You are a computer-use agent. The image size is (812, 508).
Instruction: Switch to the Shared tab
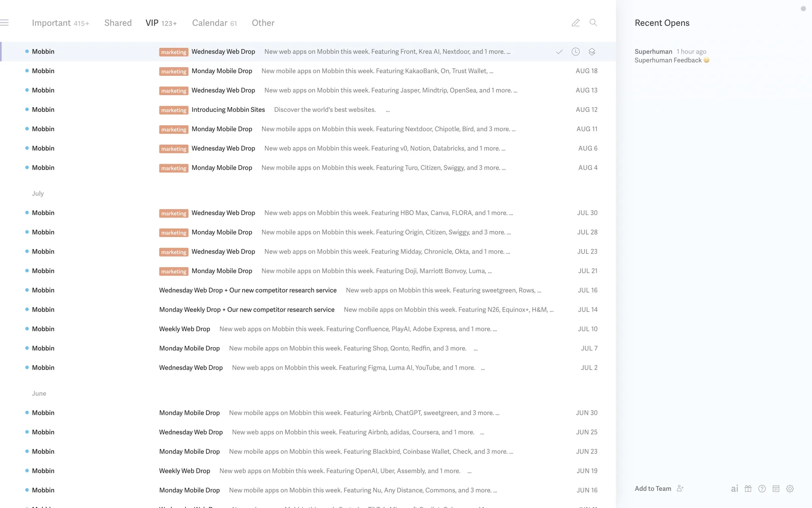(x=118, y=23)
